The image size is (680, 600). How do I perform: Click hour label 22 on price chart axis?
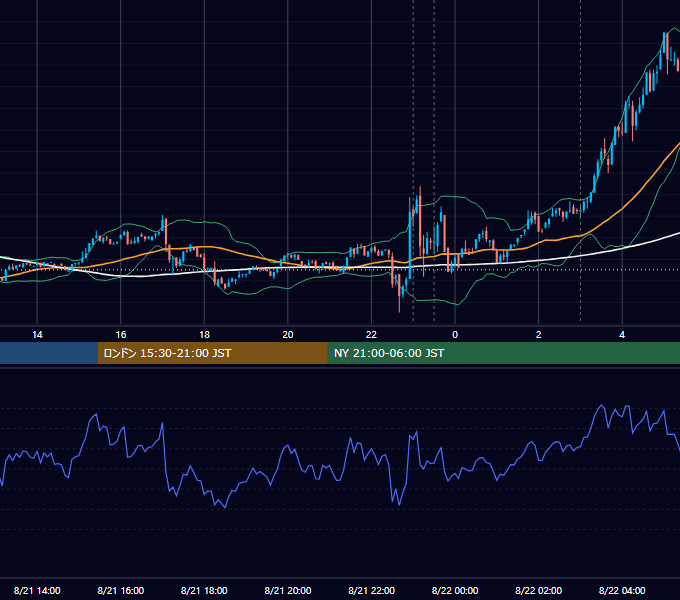[372, 335]
